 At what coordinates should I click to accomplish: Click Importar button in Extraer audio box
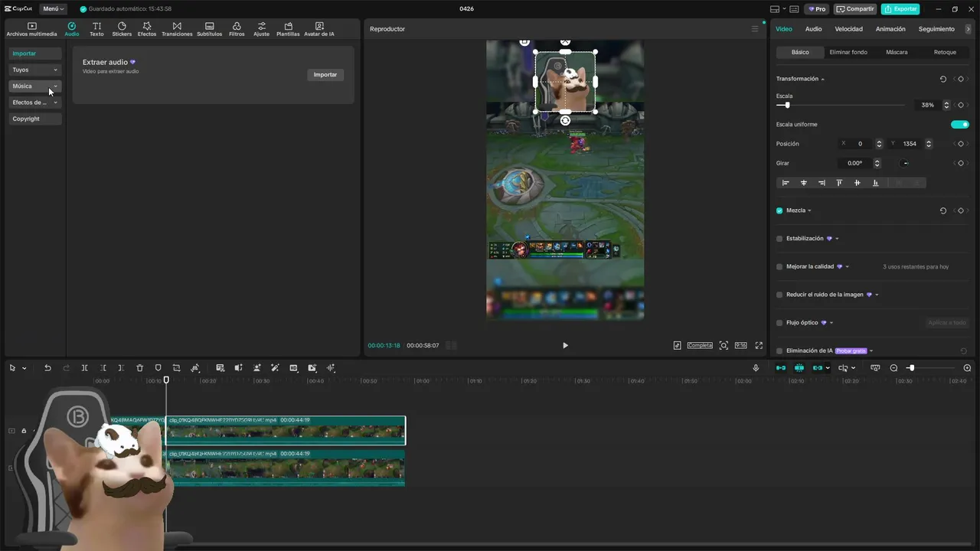[325, 75]
